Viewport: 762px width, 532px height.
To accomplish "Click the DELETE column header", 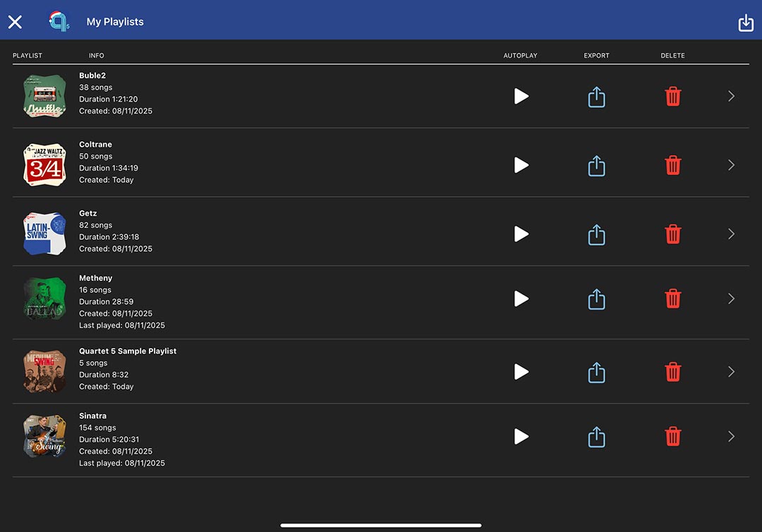I will [x=672, y=55].
